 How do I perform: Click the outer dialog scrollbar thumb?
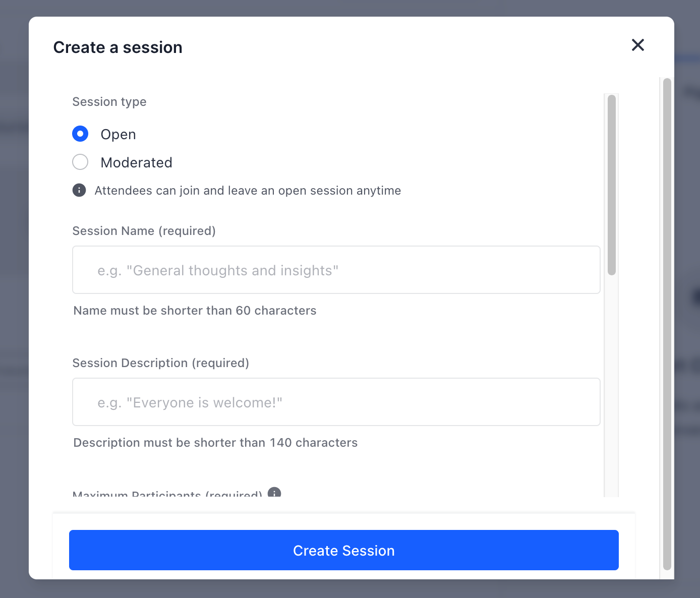tap(667, 324)
